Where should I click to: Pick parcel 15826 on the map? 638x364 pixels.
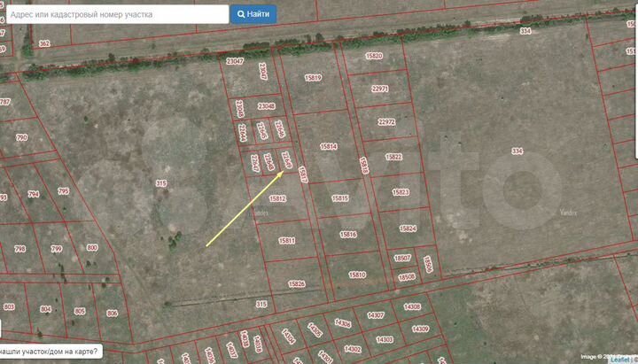[296, 283]
